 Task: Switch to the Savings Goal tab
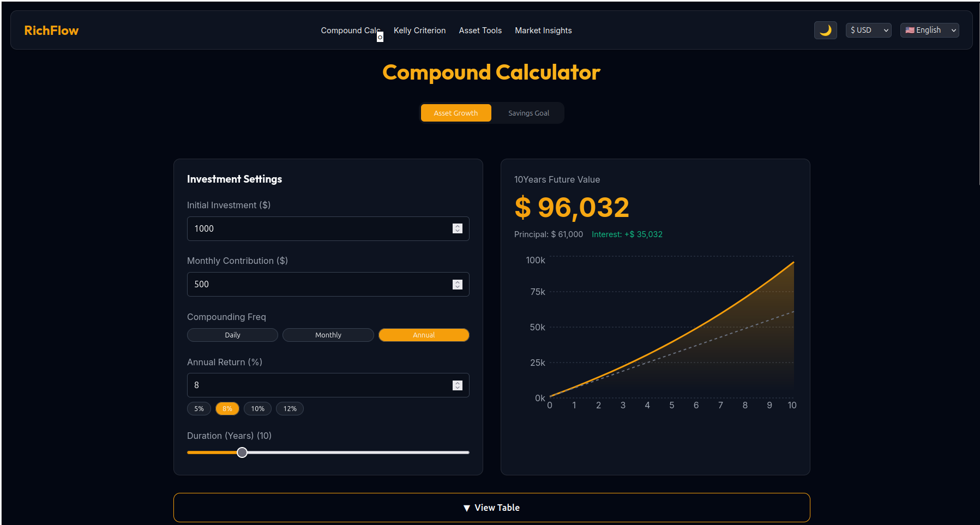tap(528, 113)
